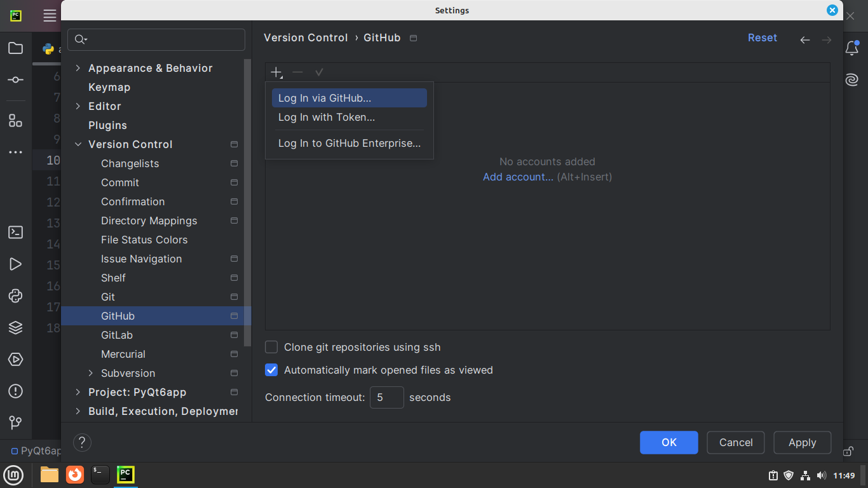Open the AI Assistant spiral icon

tap(852, 80)
